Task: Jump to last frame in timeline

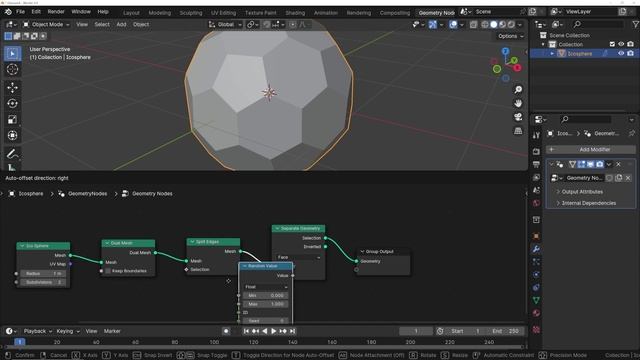Action: coord(292,331)
